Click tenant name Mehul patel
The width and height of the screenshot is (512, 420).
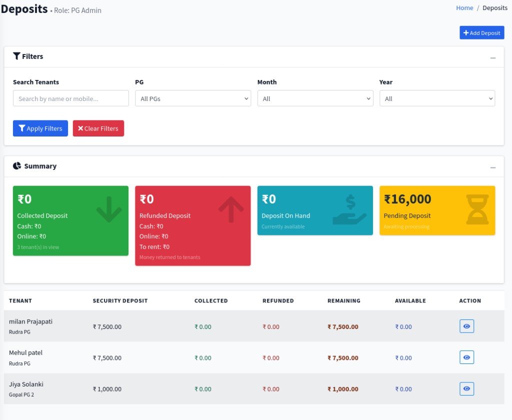(26, 352)
